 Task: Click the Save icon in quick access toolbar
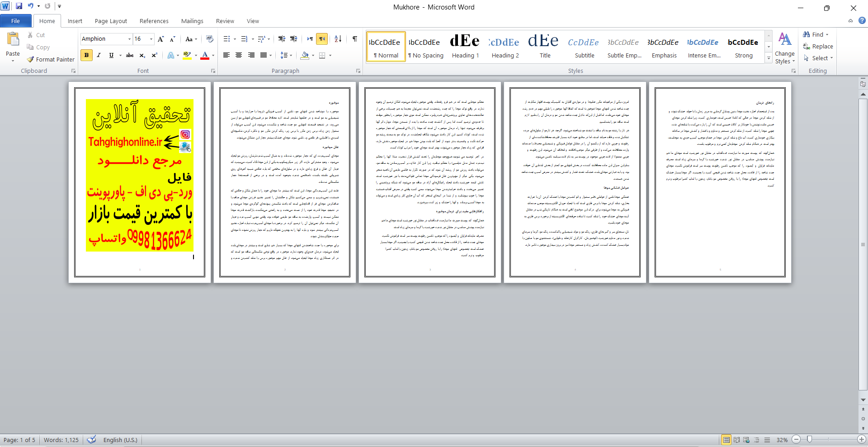[19, 6]
